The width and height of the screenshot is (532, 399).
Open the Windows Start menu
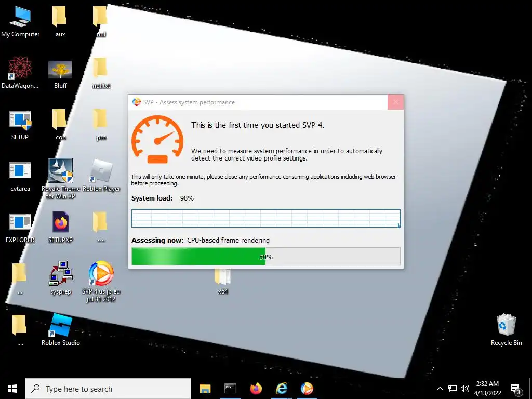(12, 389)
